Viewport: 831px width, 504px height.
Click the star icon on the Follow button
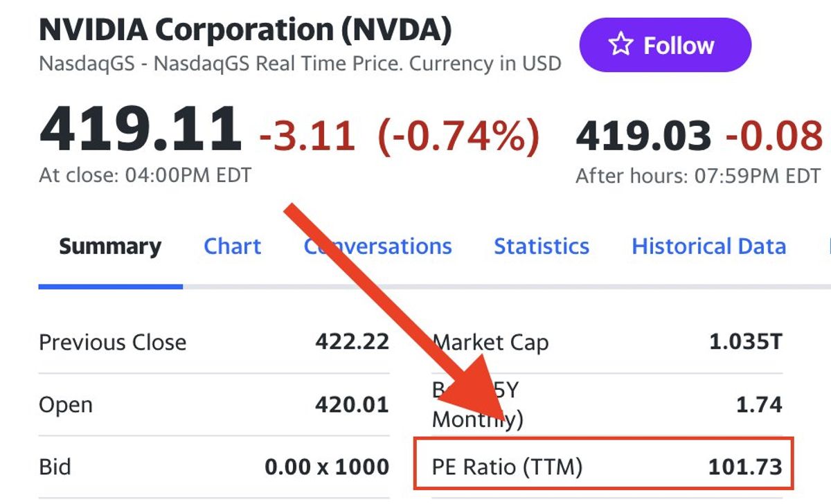[620, 46]
